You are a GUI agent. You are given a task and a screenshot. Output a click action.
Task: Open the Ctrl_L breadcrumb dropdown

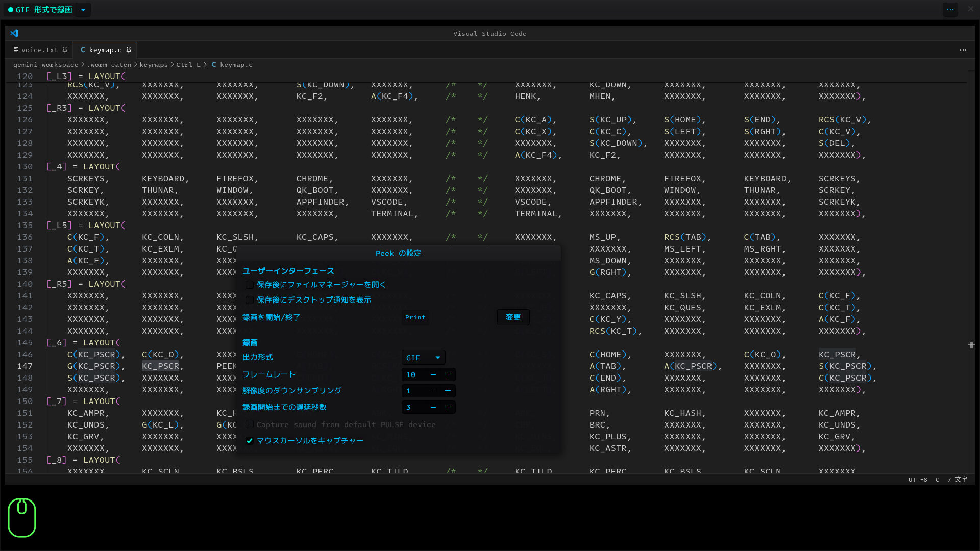click(x=189, y=65)
